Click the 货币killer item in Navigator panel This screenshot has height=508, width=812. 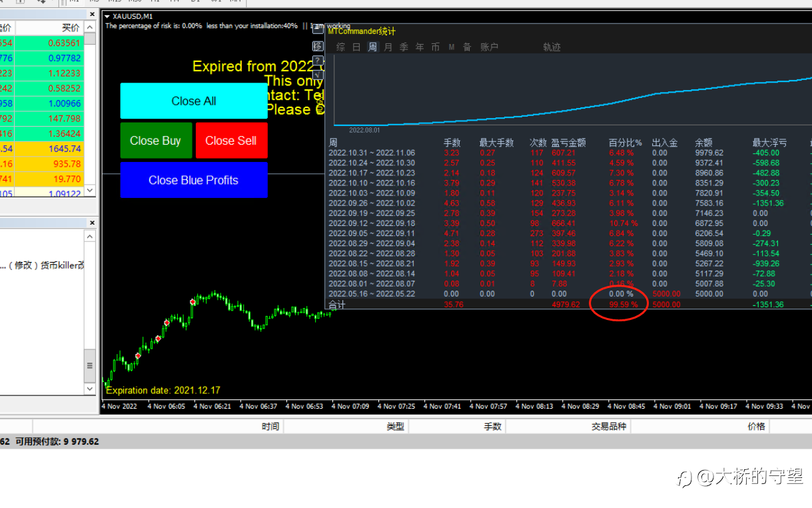pos(43,265)
